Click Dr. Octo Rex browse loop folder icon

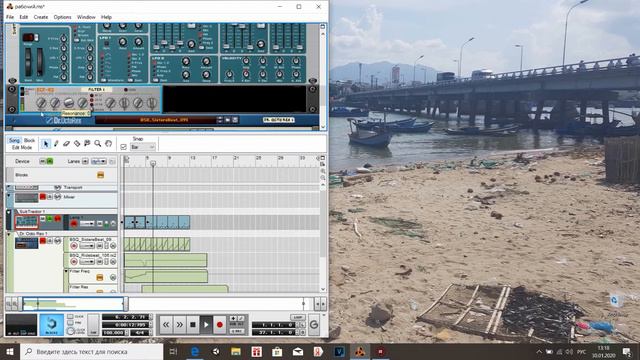(x=228, y=120)
